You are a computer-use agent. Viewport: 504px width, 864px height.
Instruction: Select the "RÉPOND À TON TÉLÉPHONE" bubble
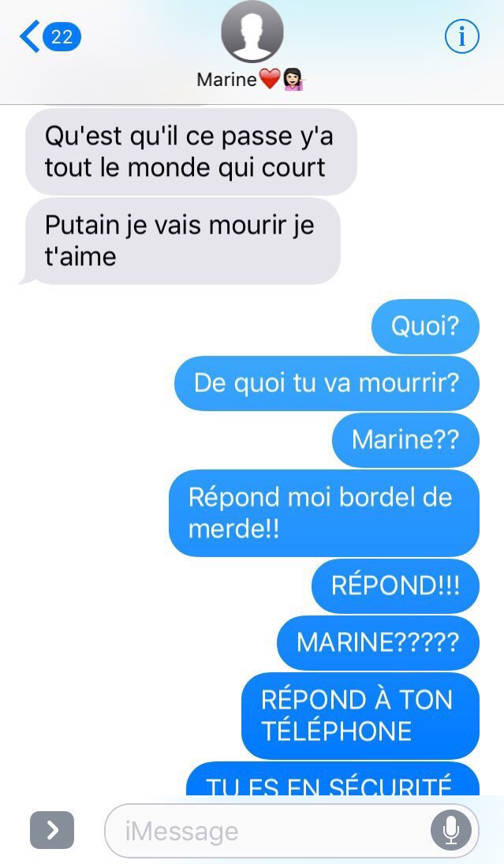(x=360, y=716)
